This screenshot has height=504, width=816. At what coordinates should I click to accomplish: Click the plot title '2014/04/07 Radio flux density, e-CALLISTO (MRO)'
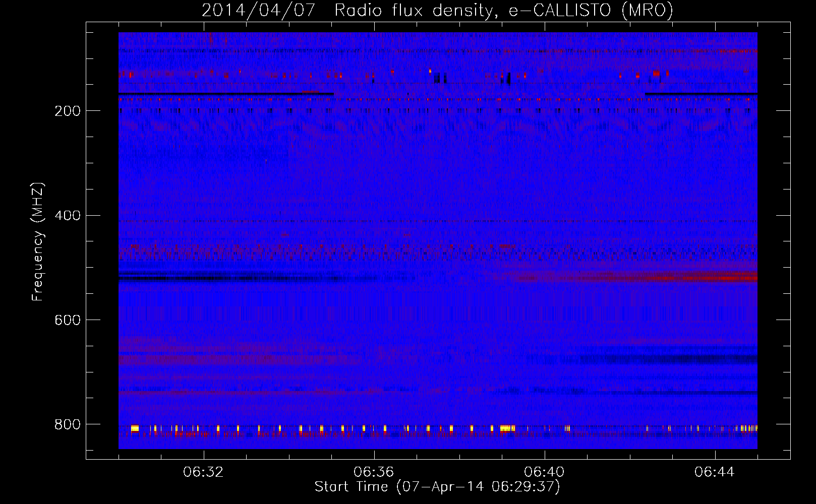coord(437,10)
